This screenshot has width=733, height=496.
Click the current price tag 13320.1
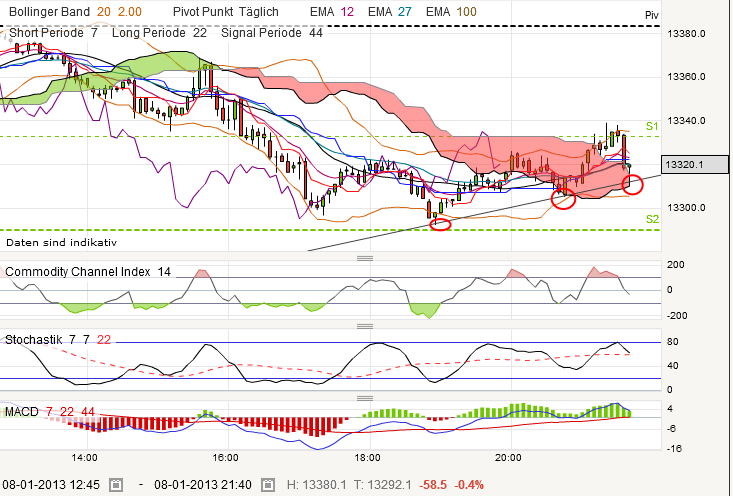point(695,165)
